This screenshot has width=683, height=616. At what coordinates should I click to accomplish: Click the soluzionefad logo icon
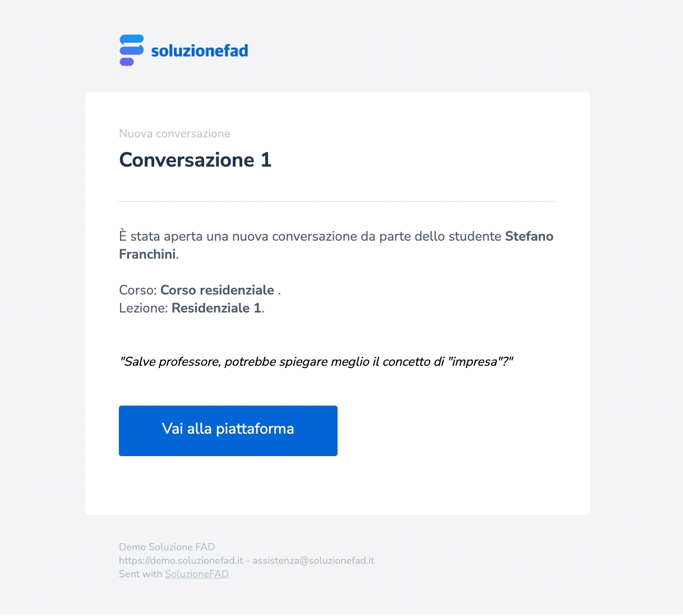click(x=132, y=50)
